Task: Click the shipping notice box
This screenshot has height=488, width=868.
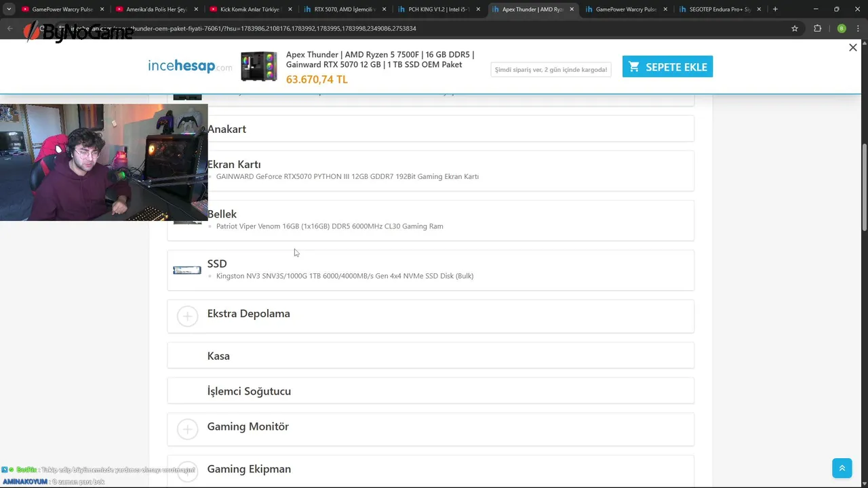Action: pyautogui.click(x=551, y=69)
